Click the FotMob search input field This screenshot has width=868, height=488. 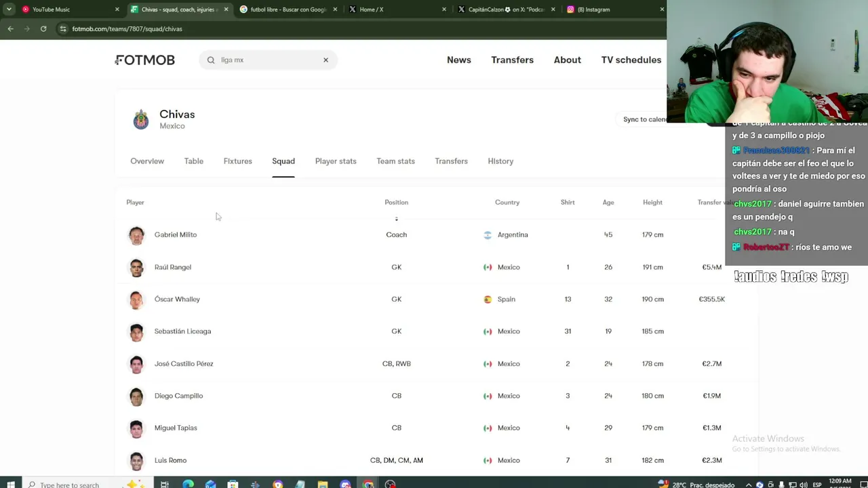point(269,60)
